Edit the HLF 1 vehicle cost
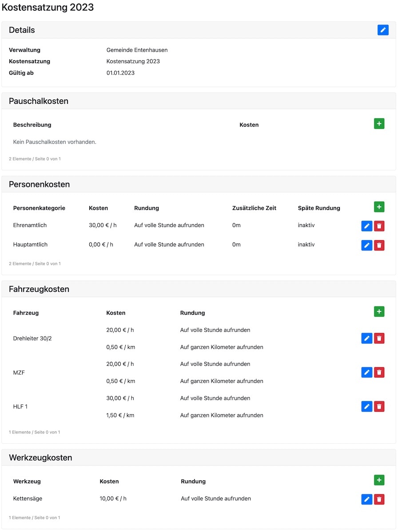The height and width of the screenshot is (532, 398). [x=366, y=406]
